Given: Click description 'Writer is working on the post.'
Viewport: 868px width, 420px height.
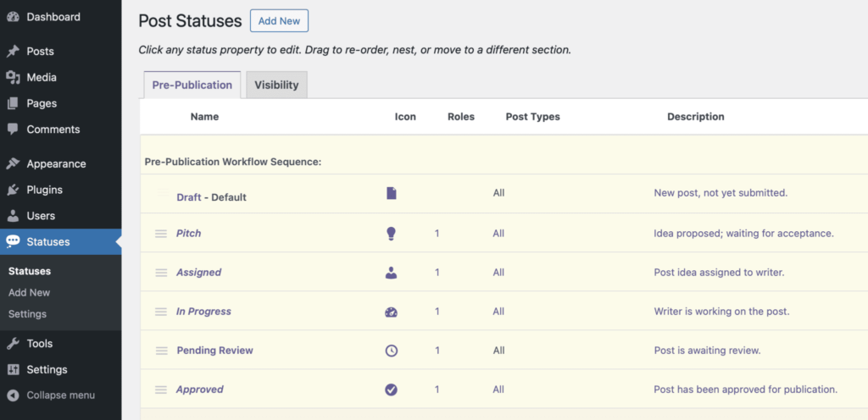Looking at the screenshot, I should point(722,312).
